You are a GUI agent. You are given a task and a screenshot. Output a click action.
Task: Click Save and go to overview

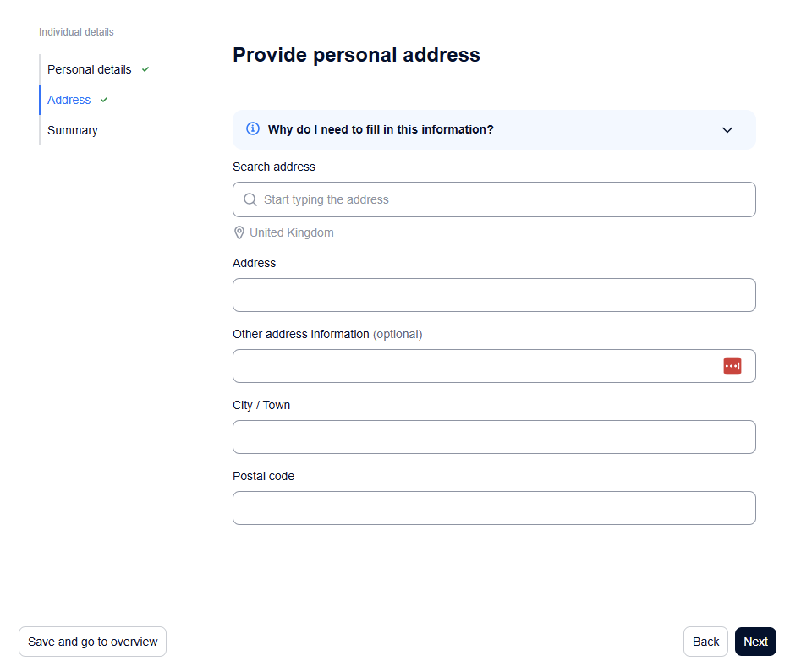[92, 642]
